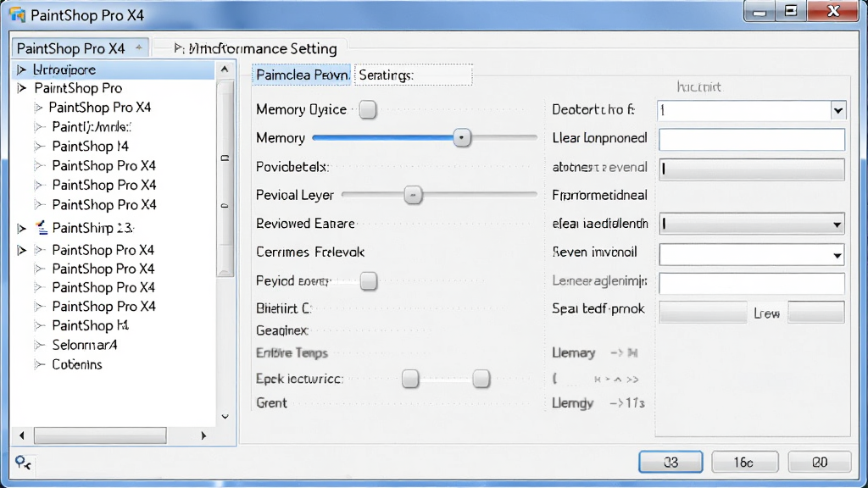Click the tree scrollbar up arrow
The height and width of the screenshot is (488, 868).
pyautogui.click(x=224, y=69)
